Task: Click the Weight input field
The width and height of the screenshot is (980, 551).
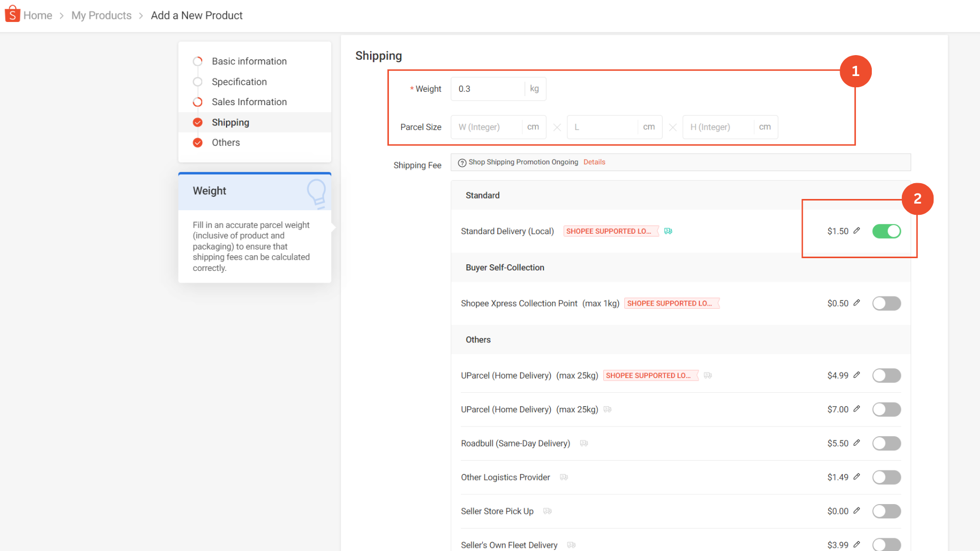Action: coord(487,89)
